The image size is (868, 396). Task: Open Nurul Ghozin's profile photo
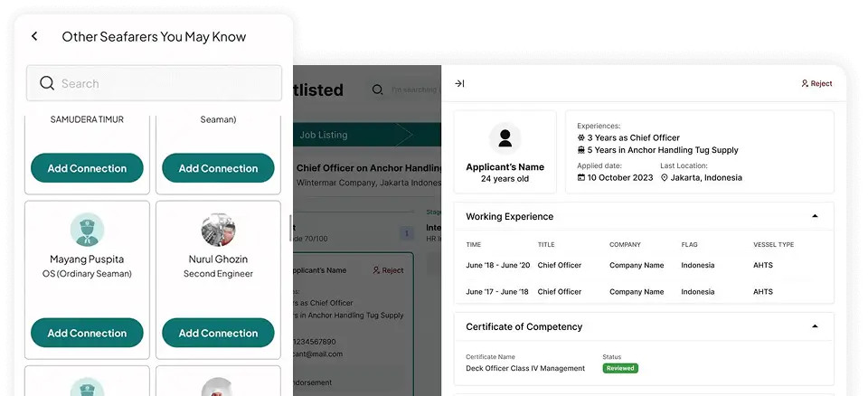tap(218, 230)
